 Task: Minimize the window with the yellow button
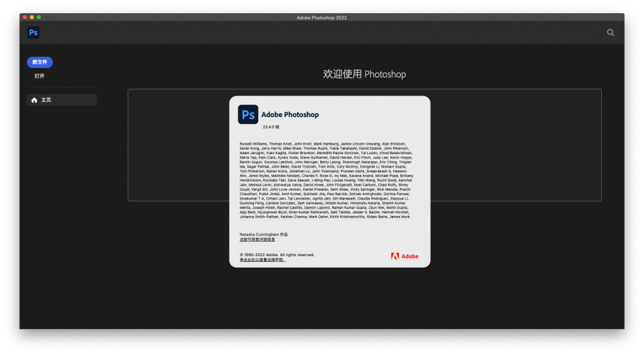pos(32,17)
